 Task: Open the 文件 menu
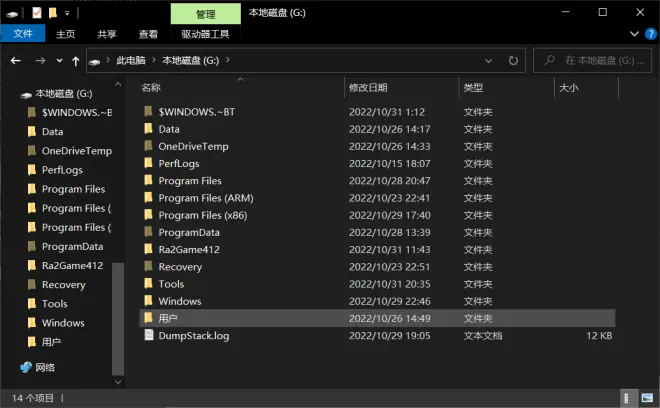(23, 34)
